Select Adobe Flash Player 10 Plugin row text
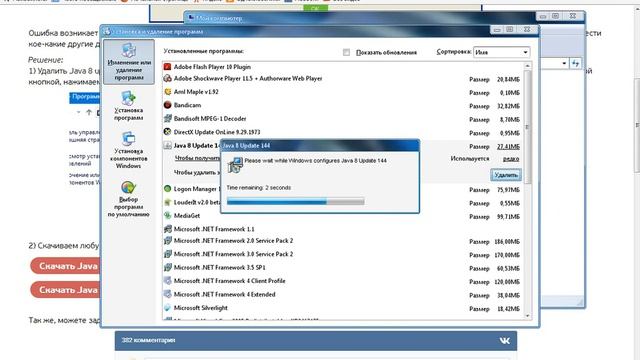Screen dimensions: 640x360 click(x=212, y=67)
